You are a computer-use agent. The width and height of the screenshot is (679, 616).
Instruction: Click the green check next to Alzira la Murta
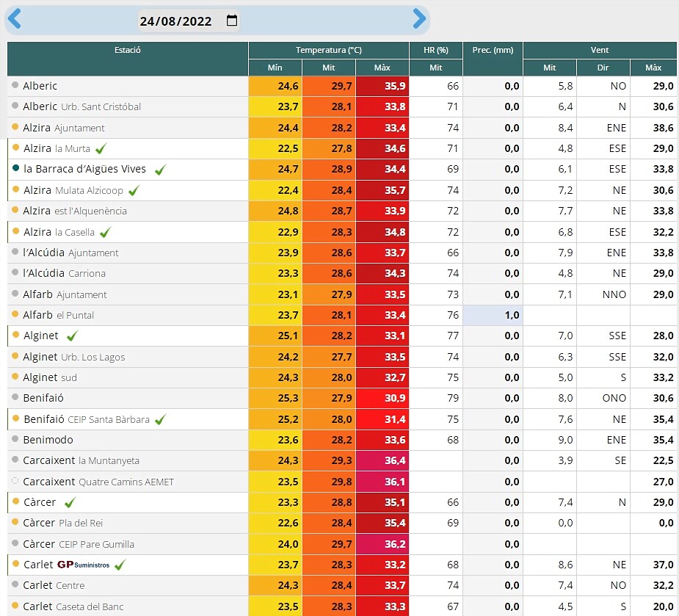[101, 148]
